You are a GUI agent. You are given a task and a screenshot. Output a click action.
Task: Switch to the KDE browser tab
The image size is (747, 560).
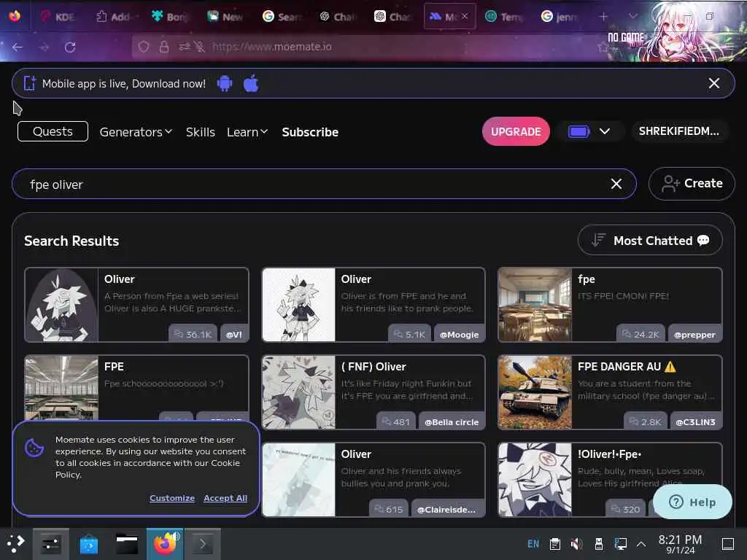(x=59, y=17)
